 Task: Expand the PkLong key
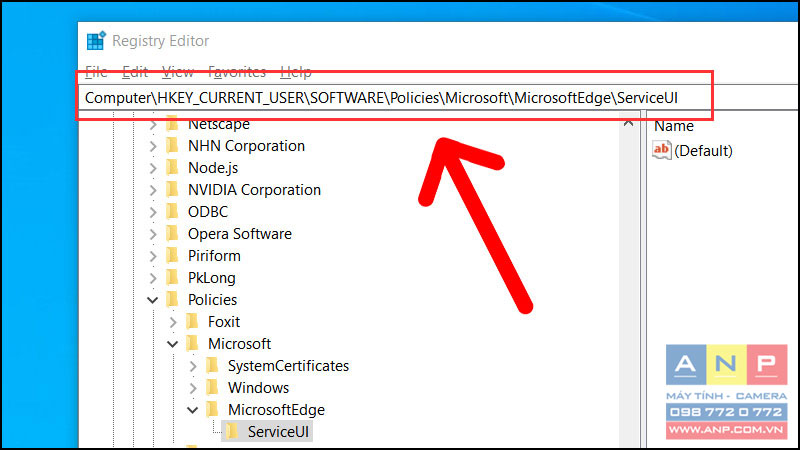(x=153, y=278)
